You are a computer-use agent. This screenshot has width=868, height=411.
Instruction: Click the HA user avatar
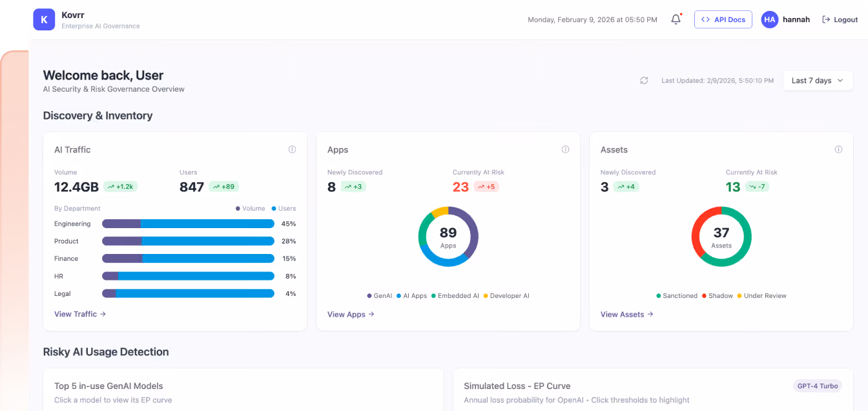pos(770,19)
